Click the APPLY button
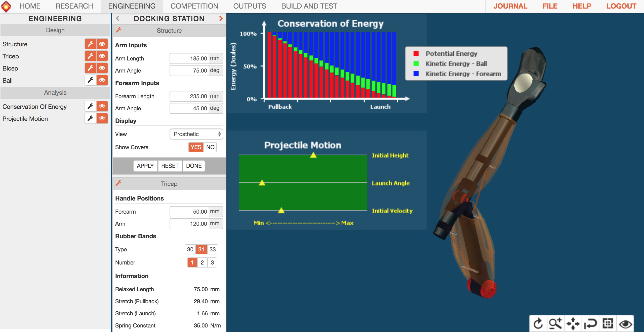The height and width of the screenshot is (332, 644). click(145, 166)
